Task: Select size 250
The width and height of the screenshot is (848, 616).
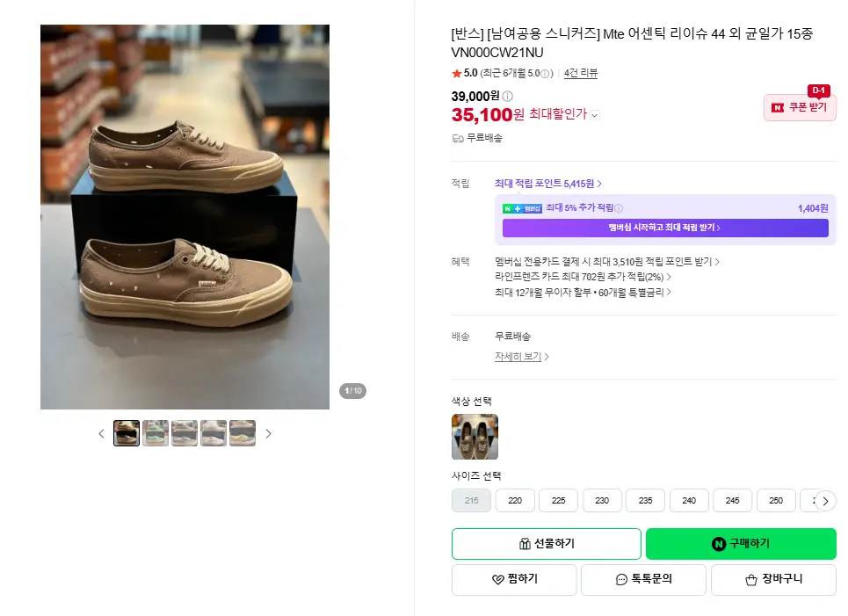Action: [776, 500]
